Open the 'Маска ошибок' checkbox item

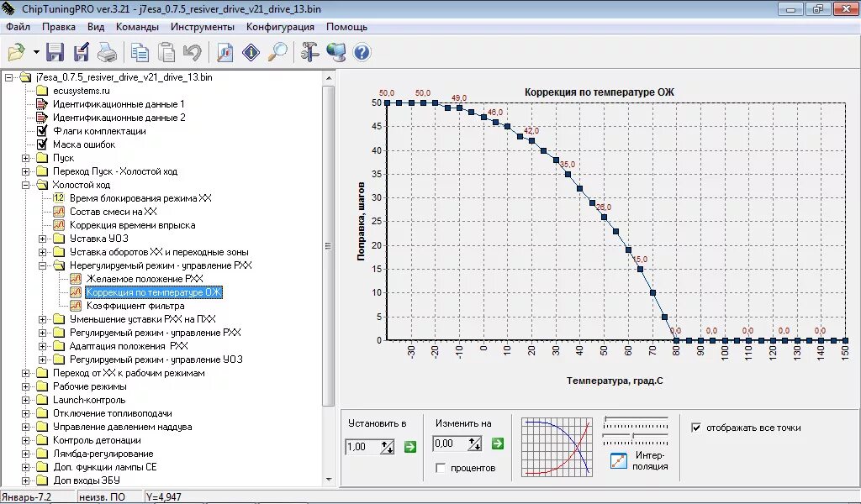point(83,144)
